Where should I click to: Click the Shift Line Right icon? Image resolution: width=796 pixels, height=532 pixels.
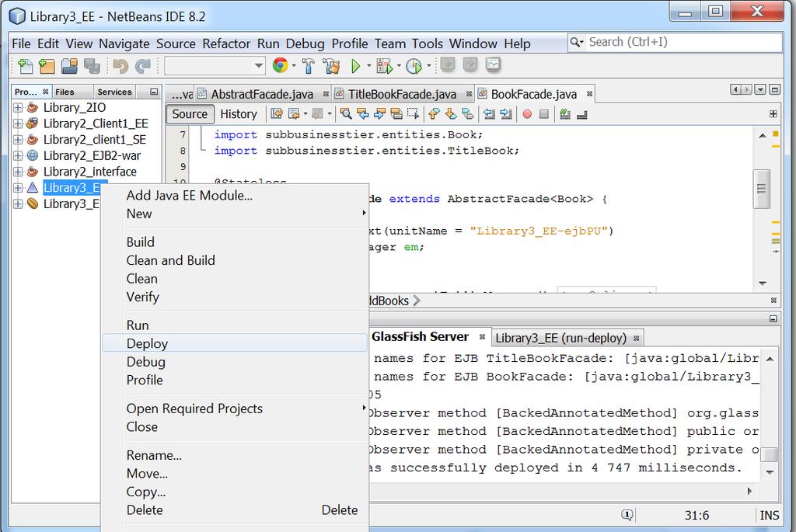506,113
